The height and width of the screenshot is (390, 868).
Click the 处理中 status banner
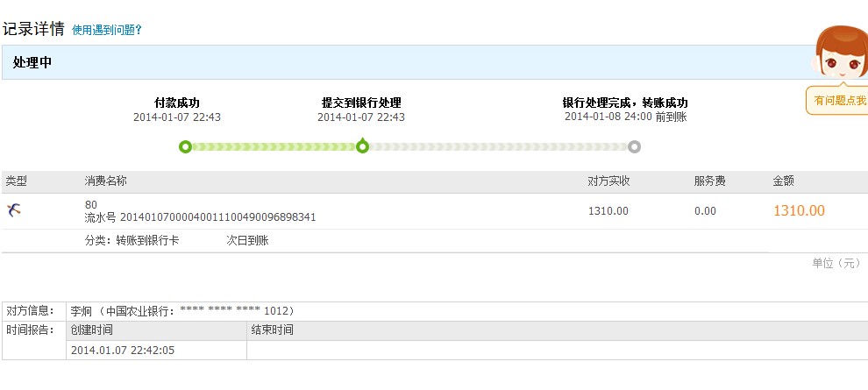(32, 62)
